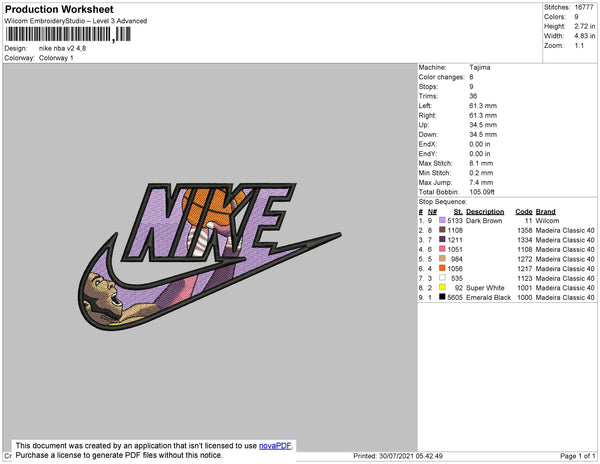Click the Zoom value '1:1'
Viewport: 600px width, 464px height.
click(x=579, y=46)
